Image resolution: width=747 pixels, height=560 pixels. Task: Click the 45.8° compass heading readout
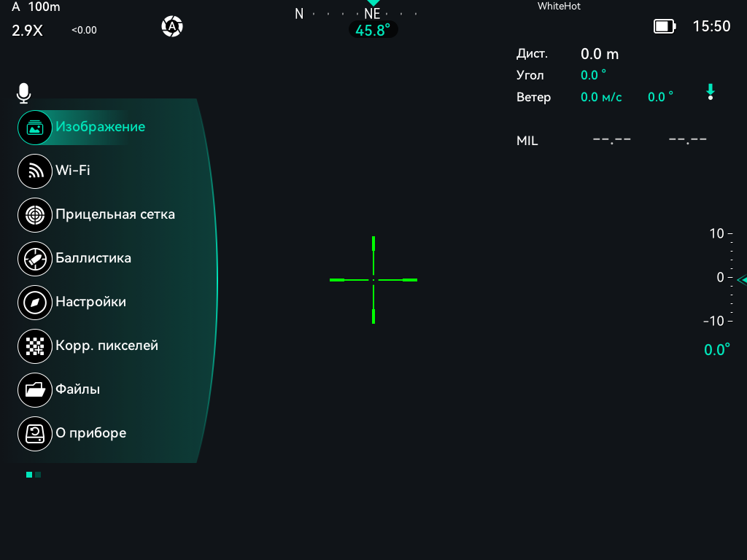click(x=373, y=30)
